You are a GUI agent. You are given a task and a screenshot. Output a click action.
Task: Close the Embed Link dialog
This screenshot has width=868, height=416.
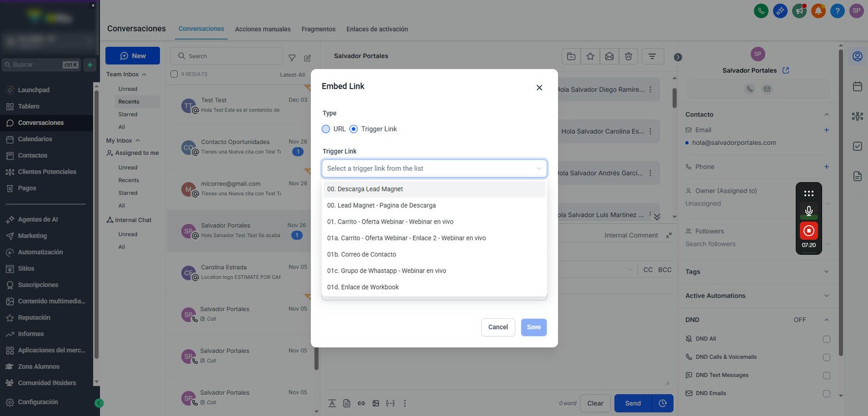[x=539, y=87]
